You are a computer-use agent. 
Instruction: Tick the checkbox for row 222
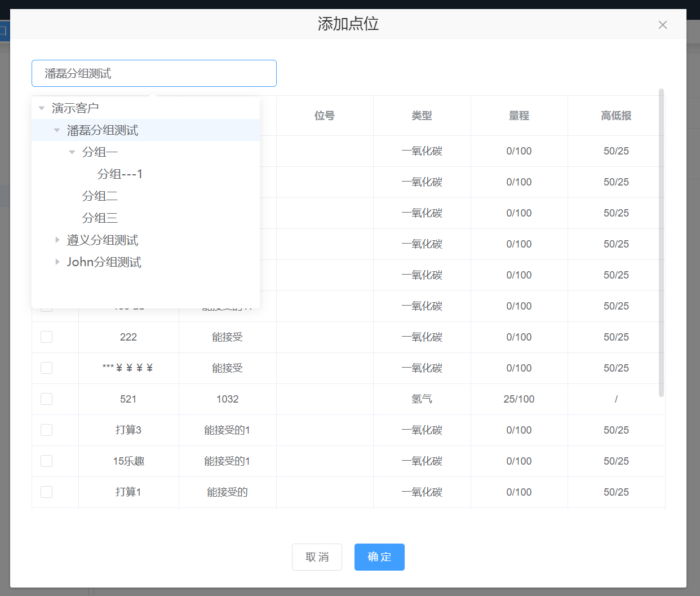click(47, 337)
